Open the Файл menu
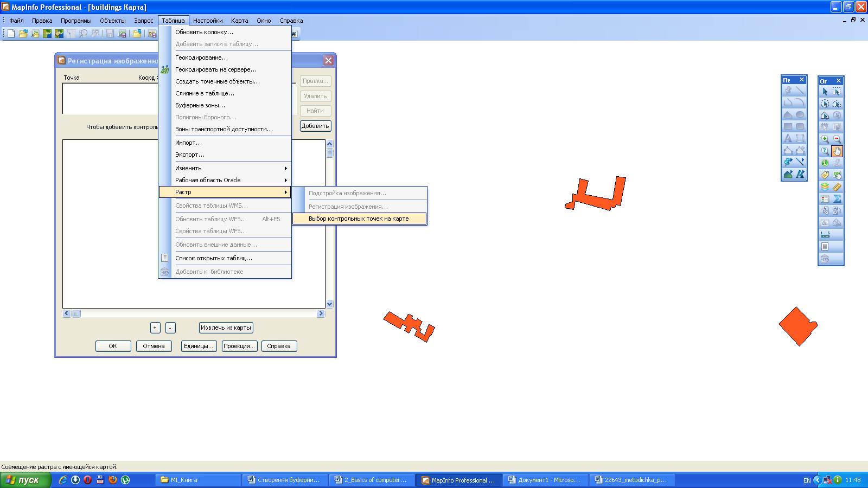 [x=16, y=21]
